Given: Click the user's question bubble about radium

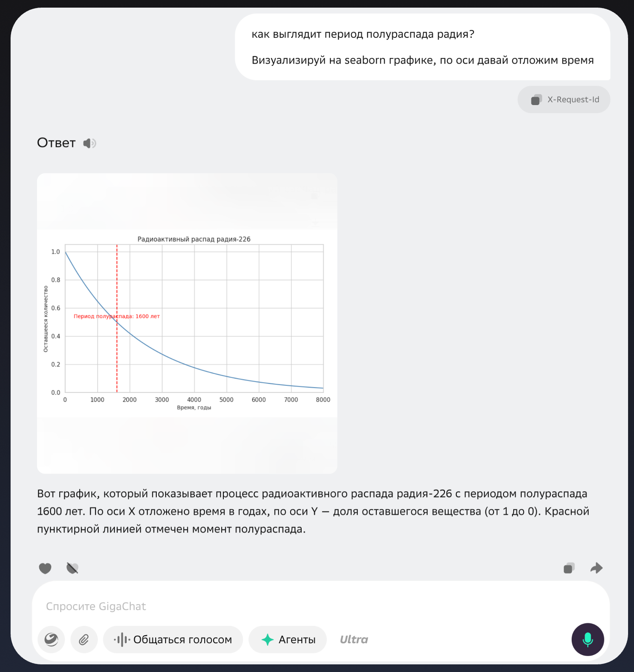Looking at the screenshot, I should [423, 47].
